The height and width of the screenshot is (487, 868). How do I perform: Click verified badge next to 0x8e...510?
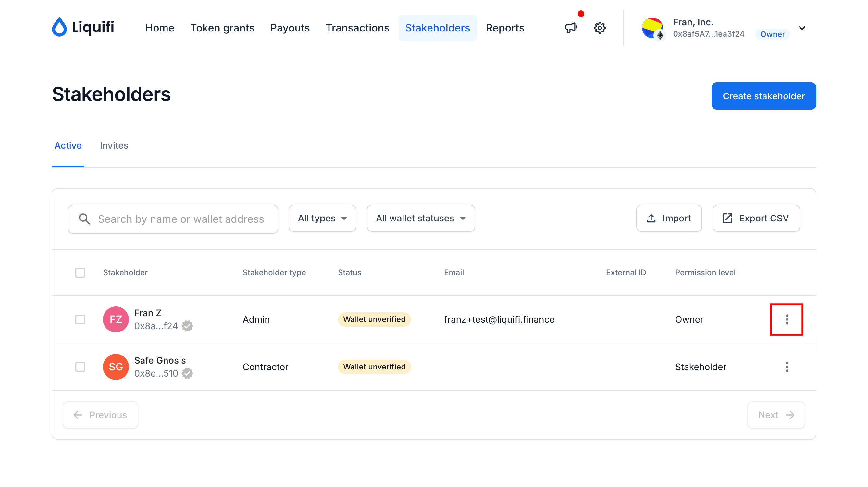coord(187,373)
